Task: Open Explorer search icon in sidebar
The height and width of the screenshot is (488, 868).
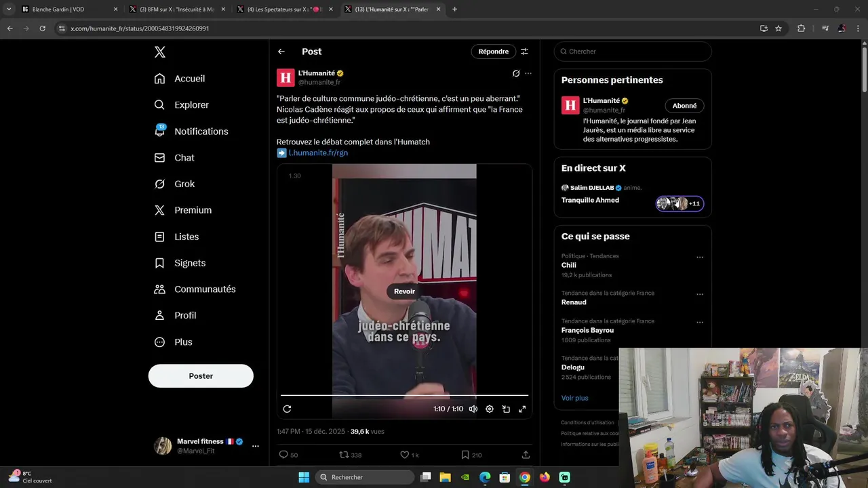Action: 159,105
